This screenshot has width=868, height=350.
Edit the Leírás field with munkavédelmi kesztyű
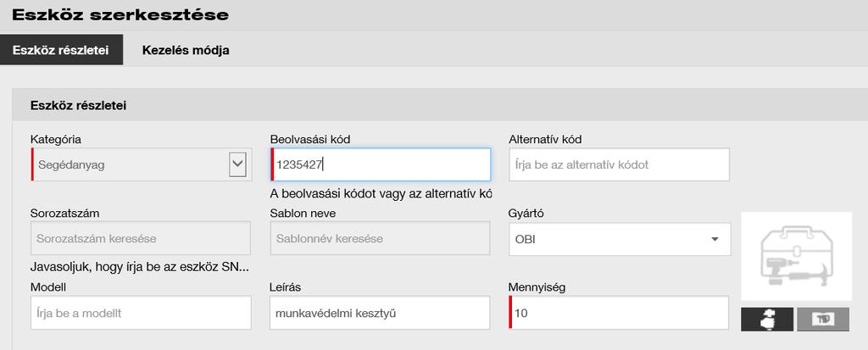[x=381, y=313]
